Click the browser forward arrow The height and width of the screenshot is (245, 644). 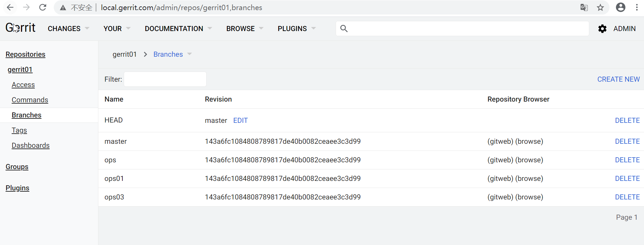point(26,7)
